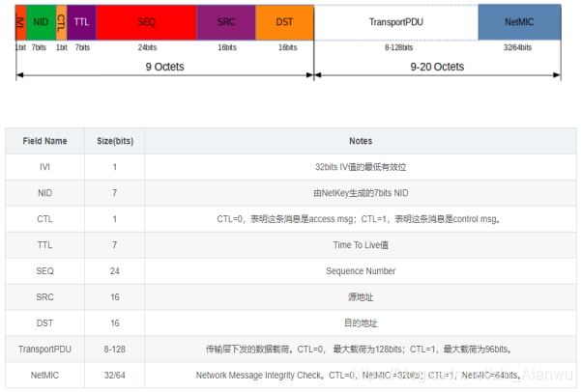Click the narrow orange CTL block in the diagram
Image resolution: width=581 pixels, height=392 pixels.
click(x=61, y=20)
